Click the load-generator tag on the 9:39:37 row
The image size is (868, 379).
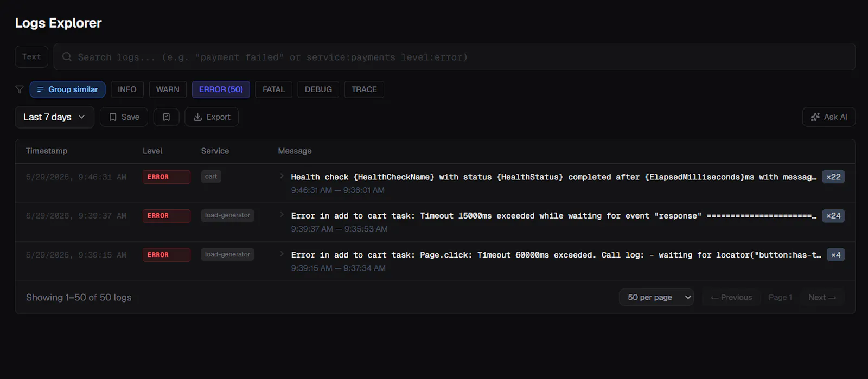227,215
